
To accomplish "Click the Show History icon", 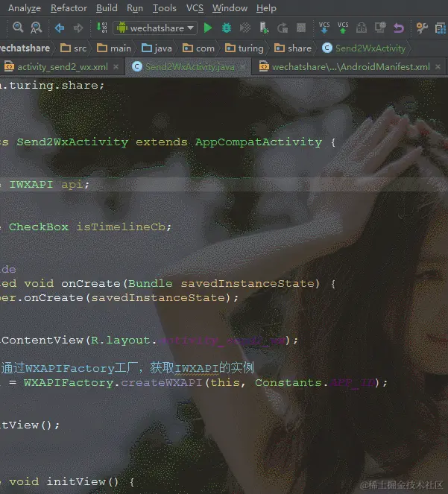I will pyautogui.click(x=362, y=28).
